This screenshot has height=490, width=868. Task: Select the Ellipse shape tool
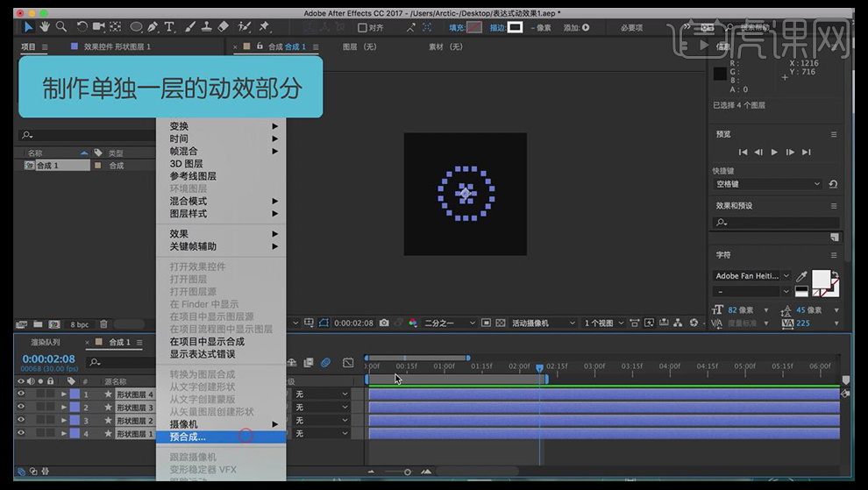(x=137, y=27)
